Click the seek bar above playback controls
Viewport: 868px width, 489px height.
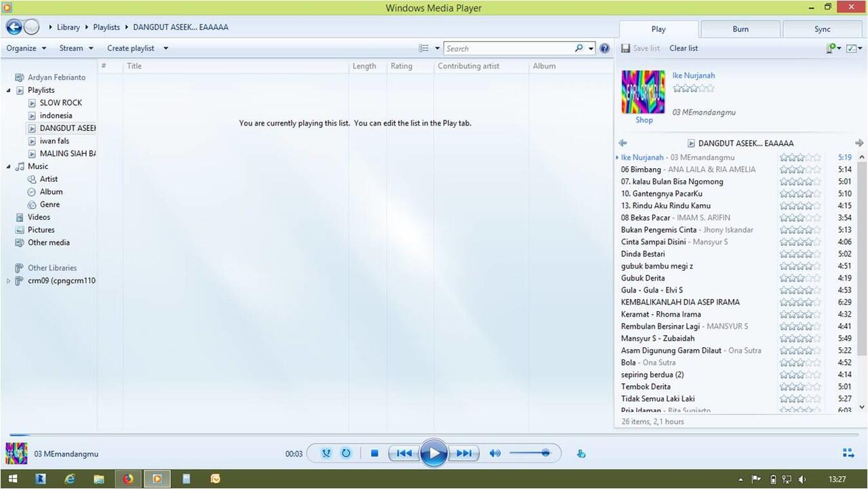click(434, 435)
